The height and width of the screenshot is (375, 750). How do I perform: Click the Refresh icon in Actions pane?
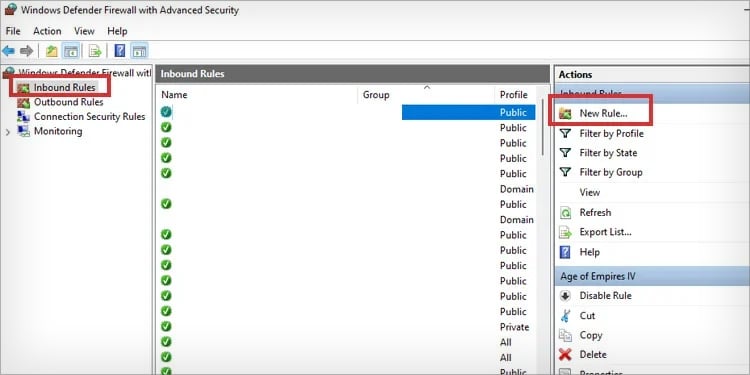[565, 213]
